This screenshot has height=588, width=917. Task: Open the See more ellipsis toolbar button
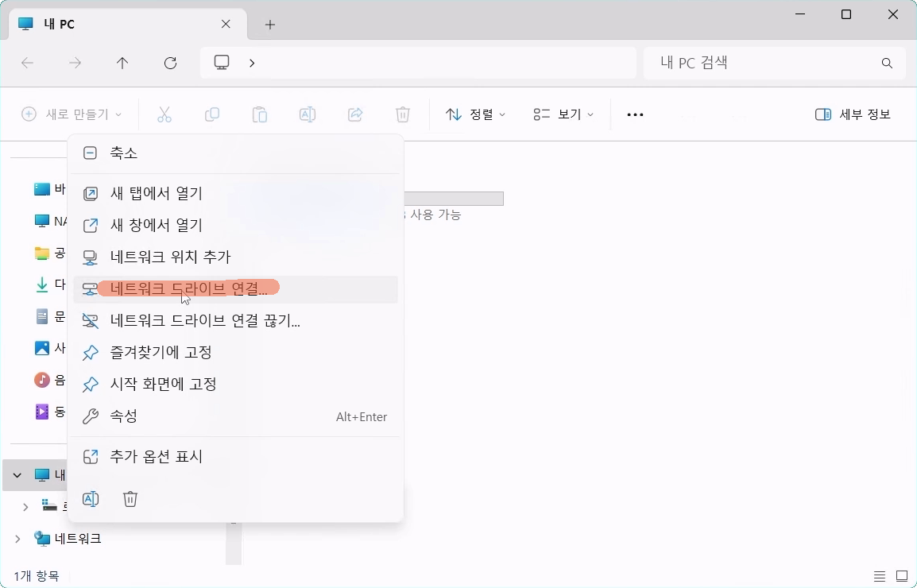tap(635, 114)
